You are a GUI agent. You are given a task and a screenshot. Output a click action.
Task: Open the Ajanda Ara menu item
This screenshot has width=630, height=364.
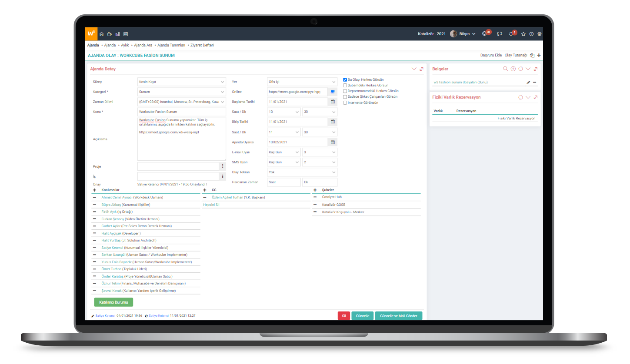[x=143, y=45]
